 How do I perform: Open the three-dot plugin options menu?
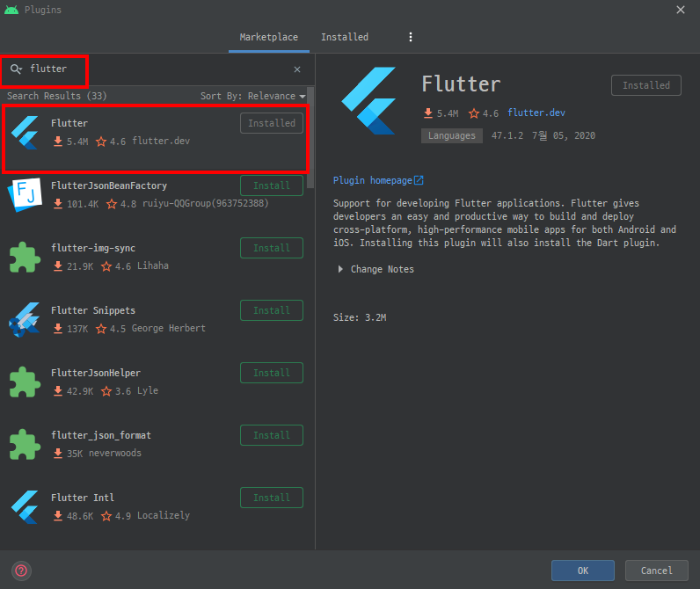tap(411, 37)
